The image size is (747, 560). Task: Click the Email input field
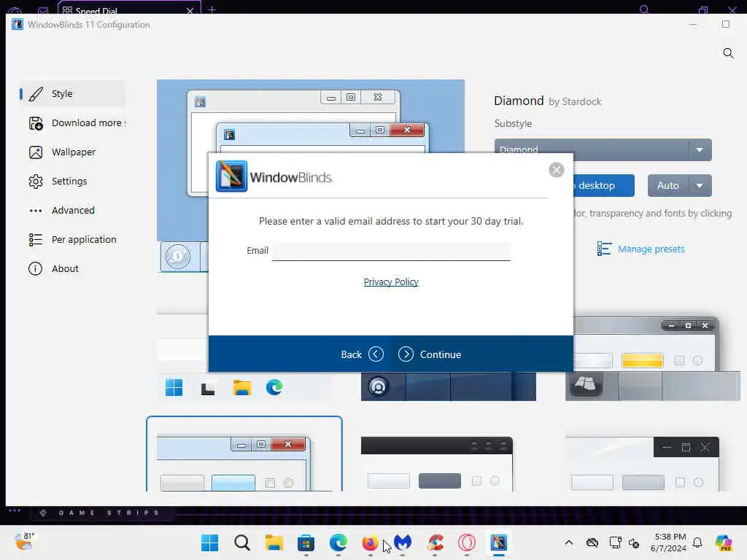tap(391, 251)
